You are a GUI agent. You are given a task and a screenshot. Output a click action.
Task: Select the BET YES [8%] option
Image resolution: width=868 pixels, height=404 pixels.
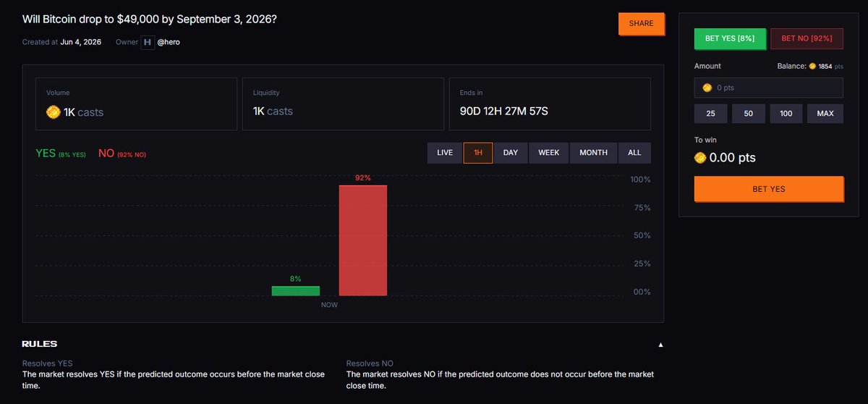(729, 39)
